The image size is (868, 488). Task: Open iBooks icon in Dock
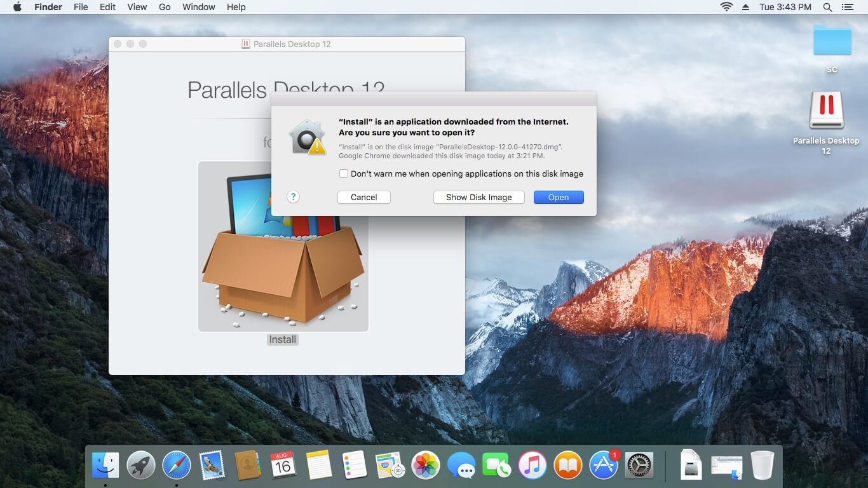pos(568,465)
